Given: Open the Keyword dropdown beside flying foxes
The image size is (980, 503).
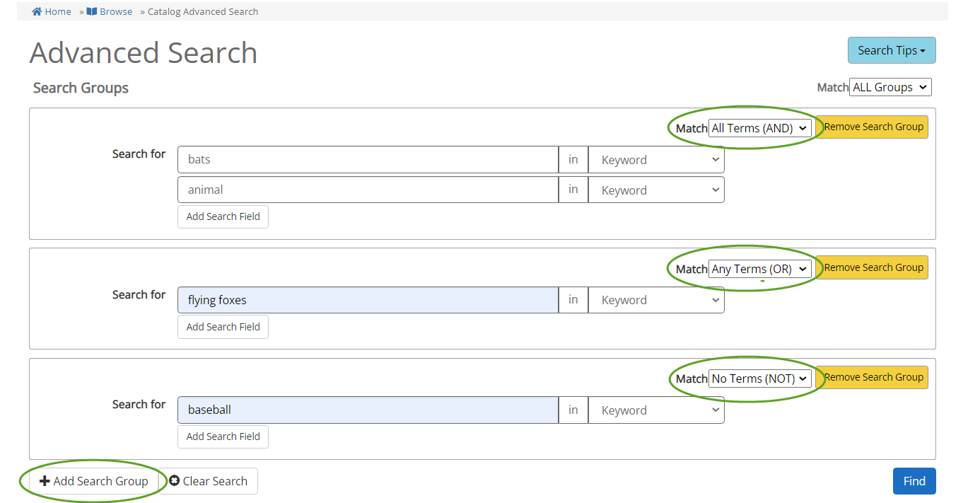Looking at the screenshot, I should pos(655,299).
